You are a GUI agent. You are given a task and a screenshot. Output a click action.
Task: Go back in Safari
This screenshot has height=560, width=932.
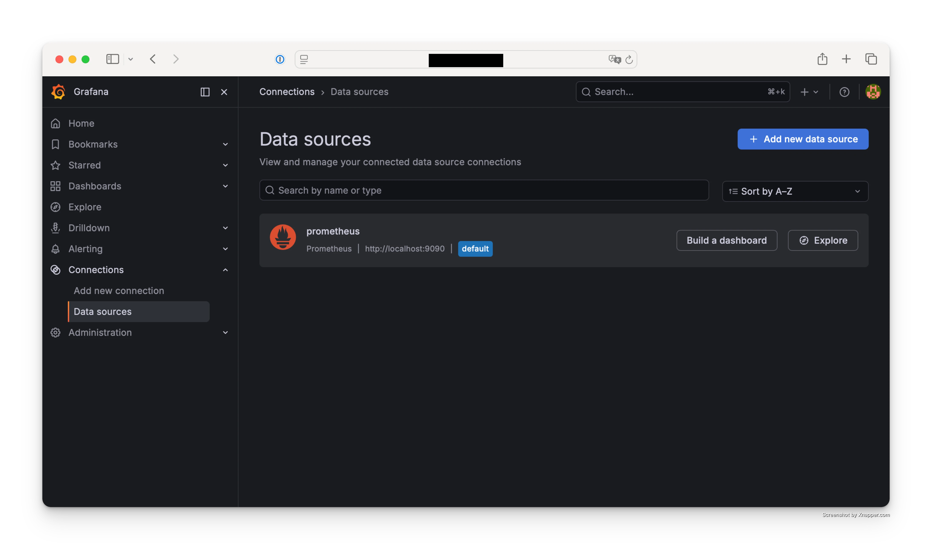tap(153, 59)
